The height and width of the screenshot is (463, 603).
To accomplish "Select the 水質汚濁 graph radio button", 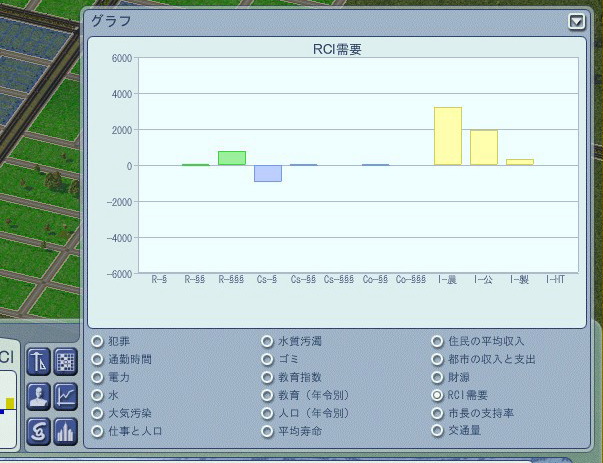I will click(x=267, y=341).
